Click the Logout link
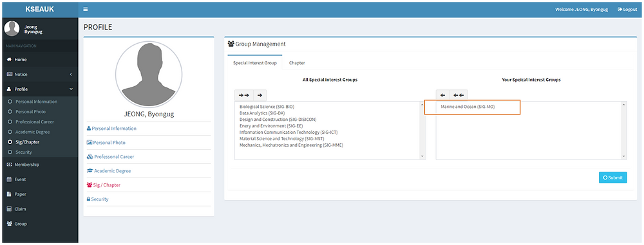The width and height of the screenshot is (644, 245). [627, 10]
